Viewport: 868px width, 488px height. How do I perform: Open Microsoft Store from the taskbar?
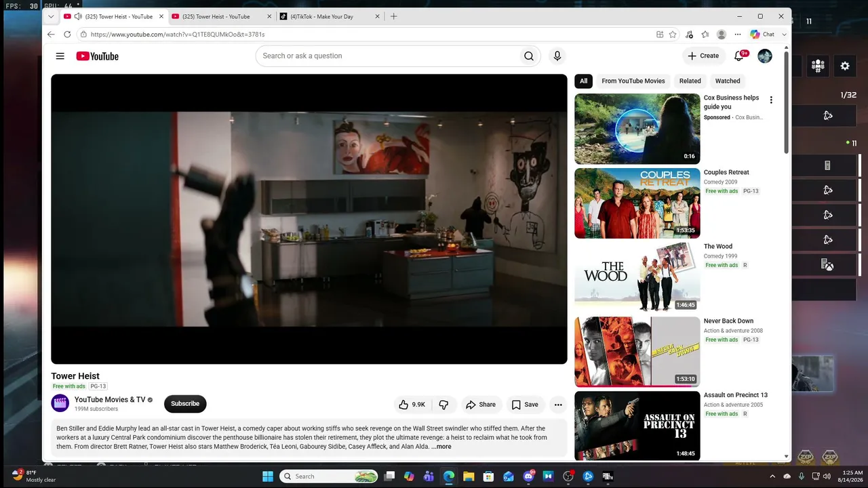[x=488, y=476]
